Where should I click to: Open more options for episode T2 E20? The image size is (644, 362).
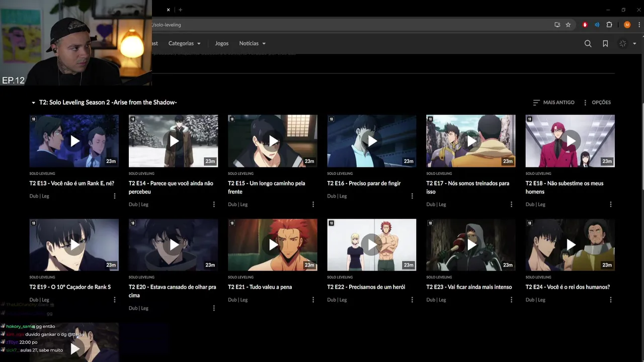point(214,308)
